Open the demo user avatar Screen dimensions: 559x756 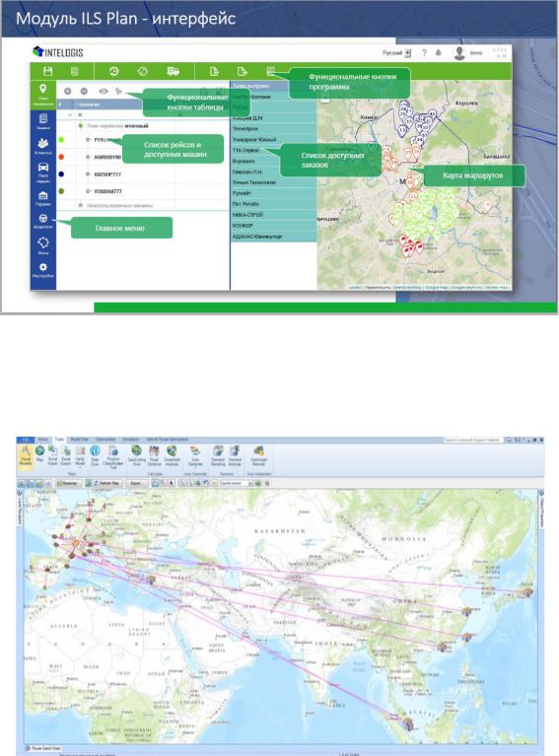point(459,53)
